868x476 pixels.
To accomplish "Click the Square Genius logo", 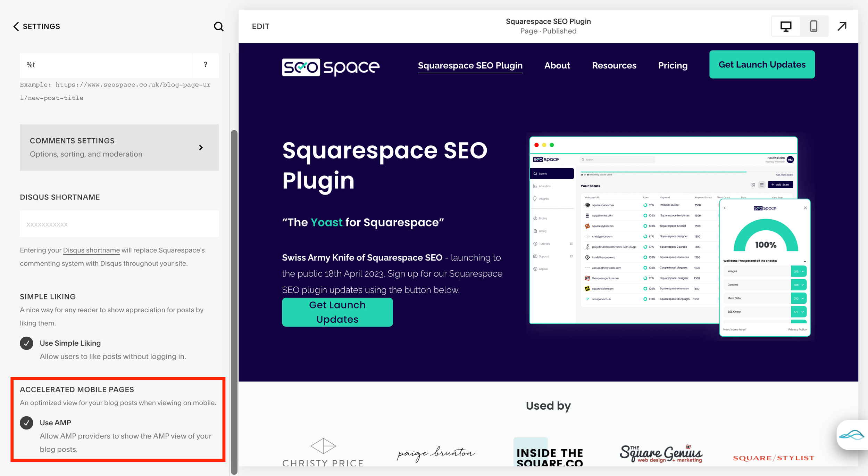I will click(661, 453).
